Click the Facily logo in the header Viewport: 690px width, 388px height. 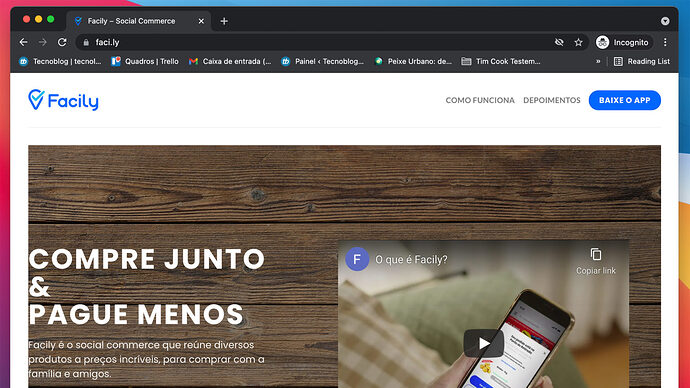coord(63,100)
